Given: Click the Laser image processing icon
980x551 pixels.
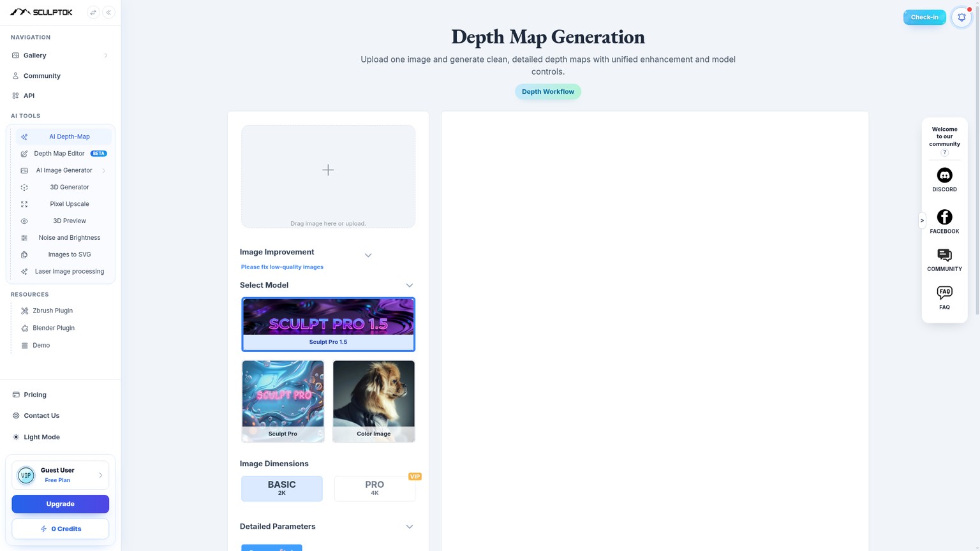Looking at the screenshot, I should click(x=24, y=272).
